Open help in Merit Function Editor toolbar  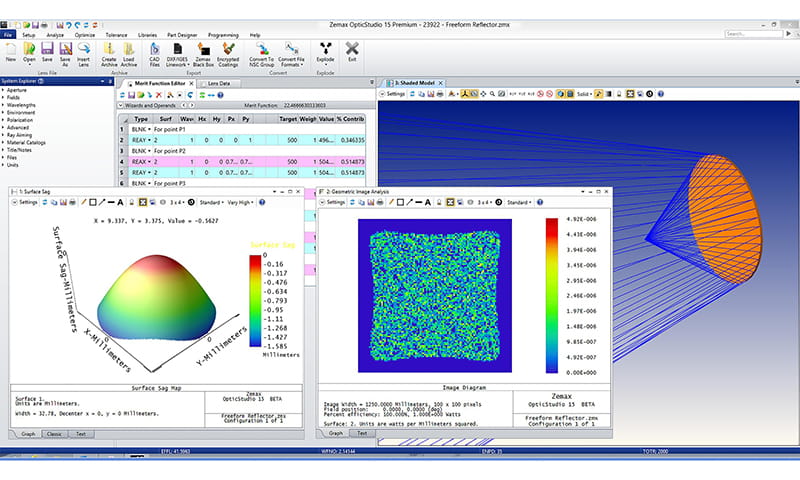(x=220, y=95)
